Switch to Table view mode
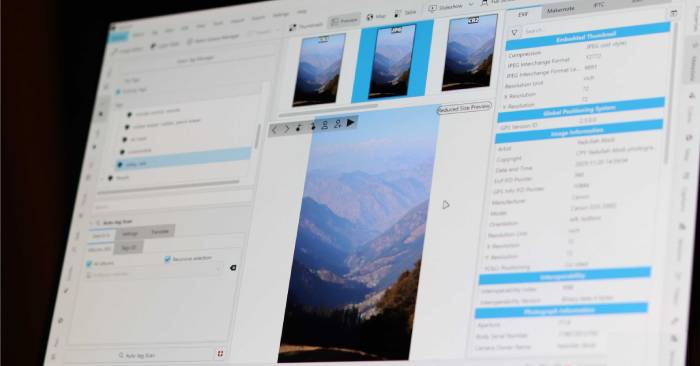Image resolution: width=700 pixels, height=366 pixels. 405,13
